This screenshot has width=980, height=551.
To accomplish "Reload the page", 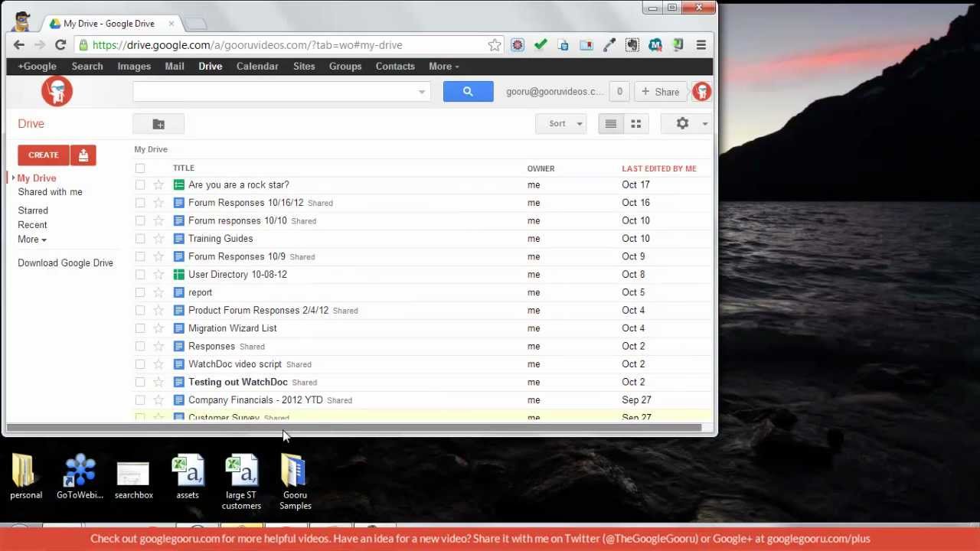I will click(60, 45).
